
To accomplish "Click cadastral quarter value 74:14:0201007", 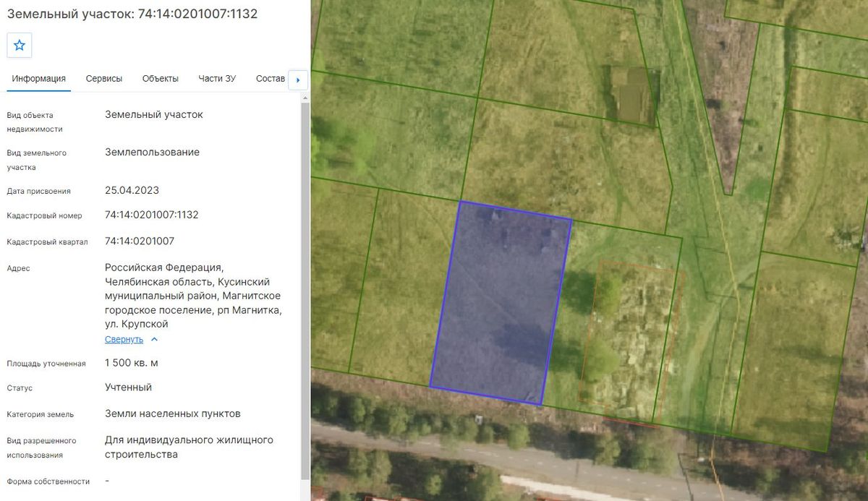I will coord(140,241).
